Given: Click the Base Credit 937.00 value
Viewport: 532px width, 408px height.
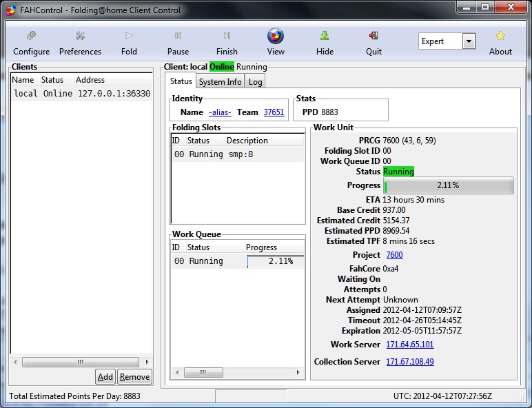Looking at the screenshot, I should (x=394, y=210).
